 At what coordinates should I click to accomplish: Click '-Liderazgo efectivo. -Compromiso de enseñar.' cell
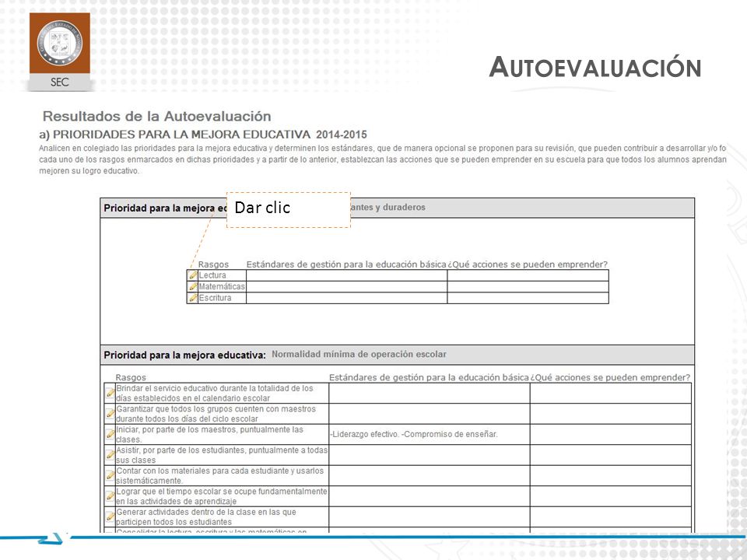point(430,434)
